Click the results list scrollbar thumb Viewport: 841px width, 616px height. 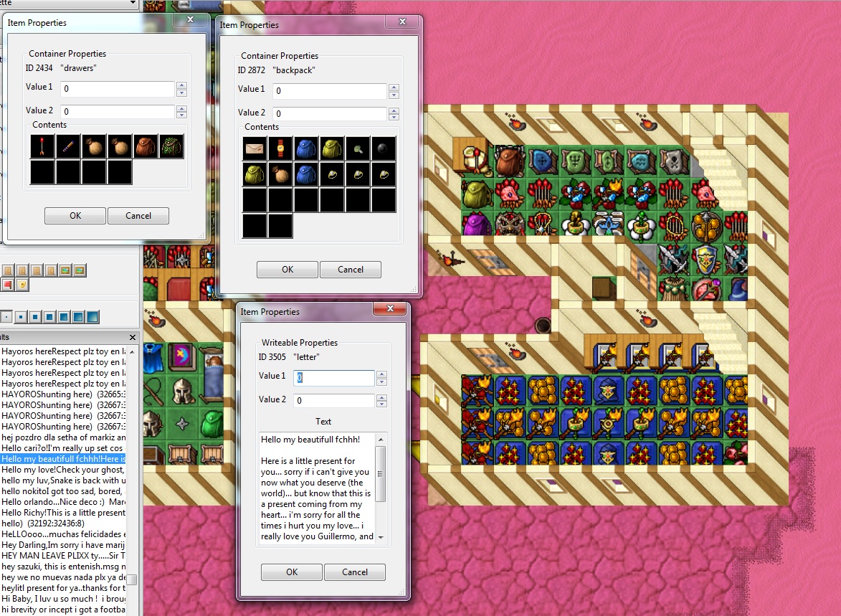click(x=131, y=579)
